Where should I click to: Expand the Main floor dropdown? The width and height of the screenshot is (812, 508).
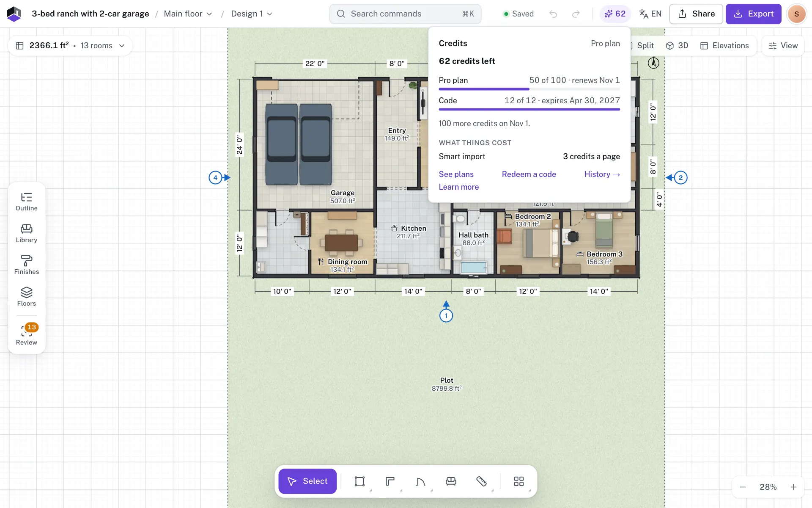coord(188,14)
